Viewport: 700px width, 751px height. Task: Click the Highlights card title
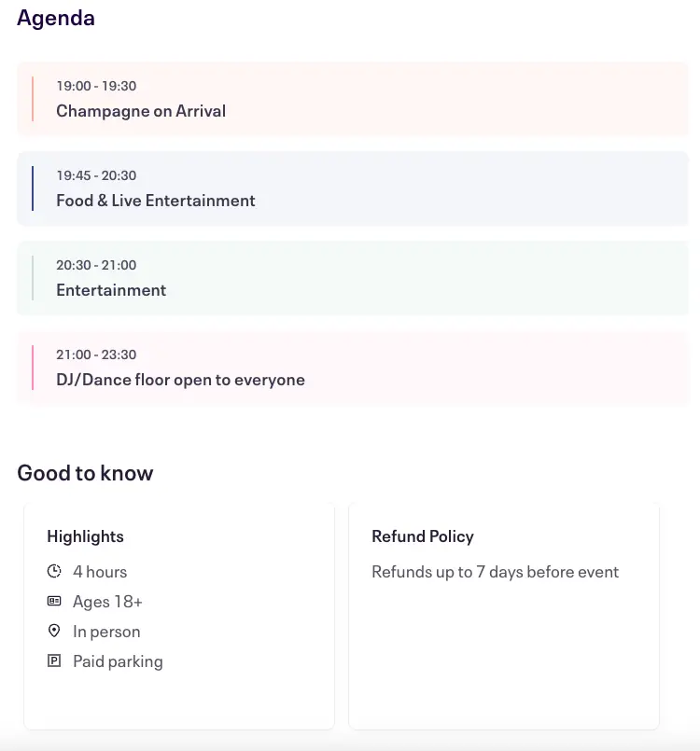[x=85, y=536]
